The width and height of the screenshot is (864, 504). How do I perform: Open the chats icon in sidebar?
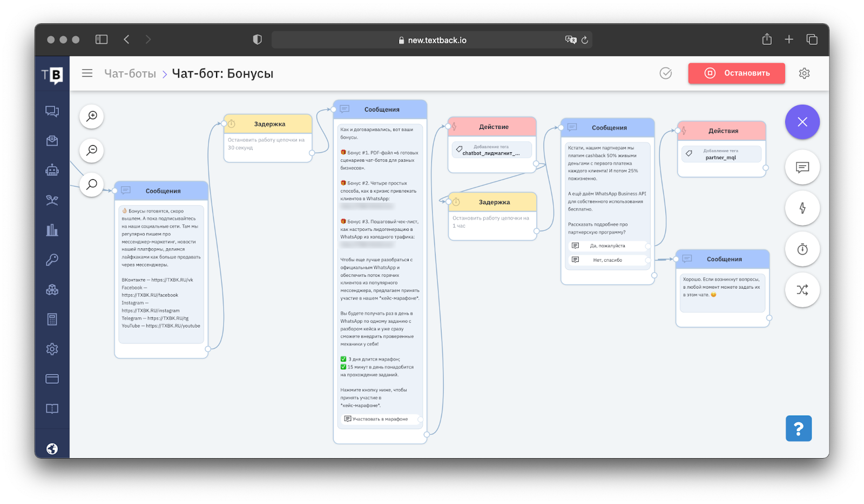[52, 111]
